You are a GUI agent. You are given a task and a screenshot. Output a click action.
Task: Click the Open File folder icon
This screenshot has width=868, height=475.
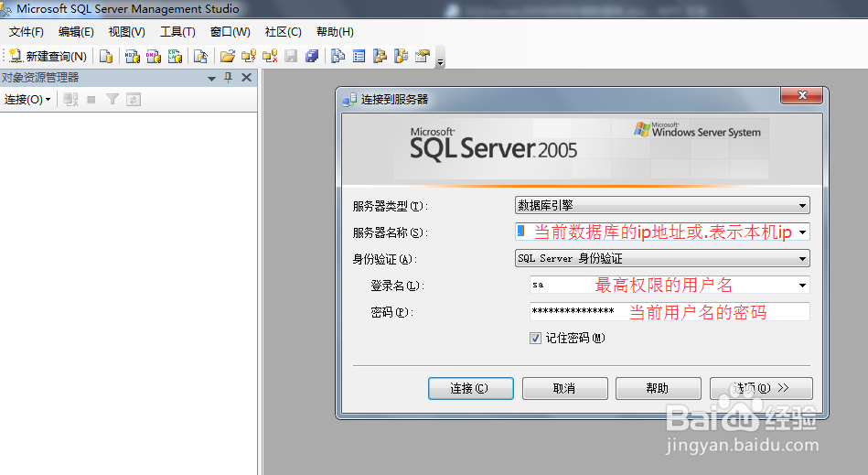tap(227, 56)
